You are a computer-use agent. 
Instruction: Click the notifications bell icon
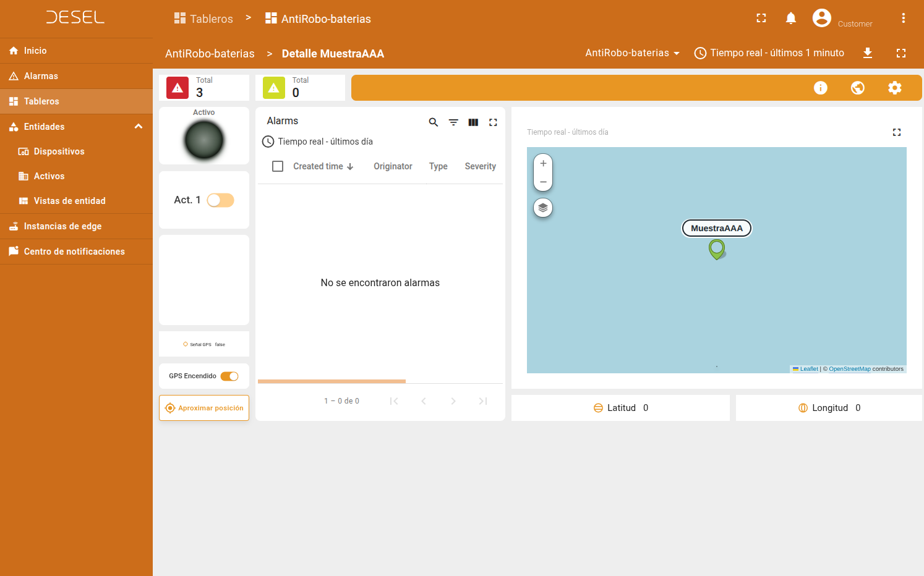[790, 19]
